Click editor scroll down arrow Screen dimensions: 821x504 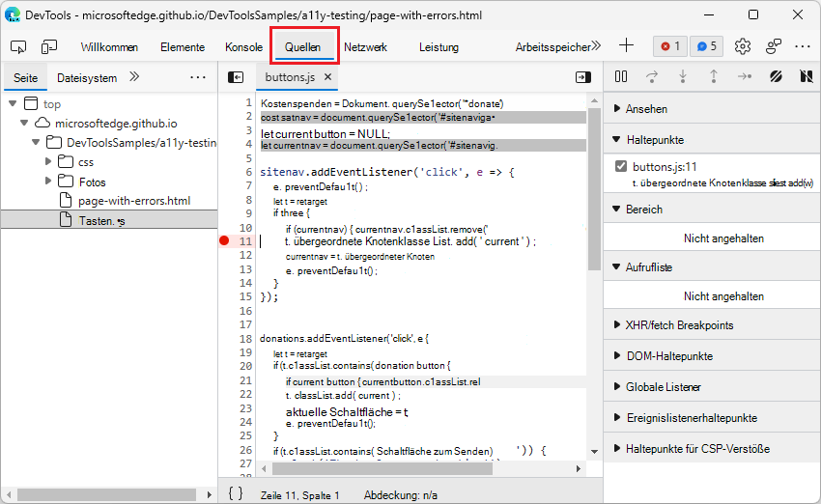(594, 451)
